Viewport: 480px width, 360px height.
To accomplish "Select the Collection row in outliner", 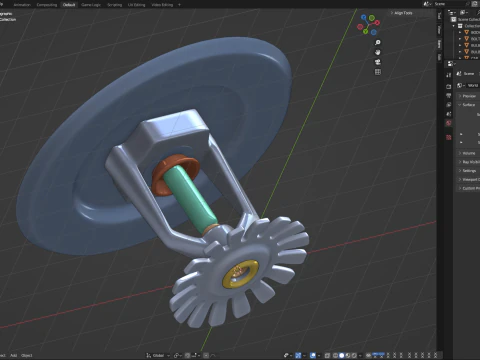I will 468,26.
